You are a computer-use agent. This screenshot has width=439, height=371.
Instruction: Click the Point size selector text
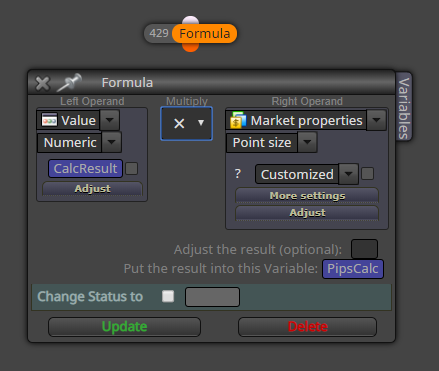click(262, 143)
